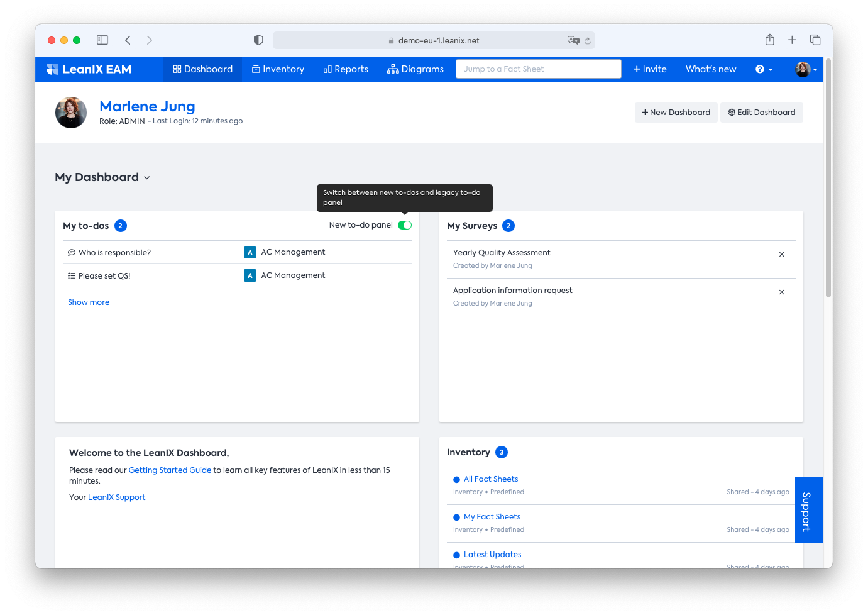Open the Diagrams tab

(415, 69)
